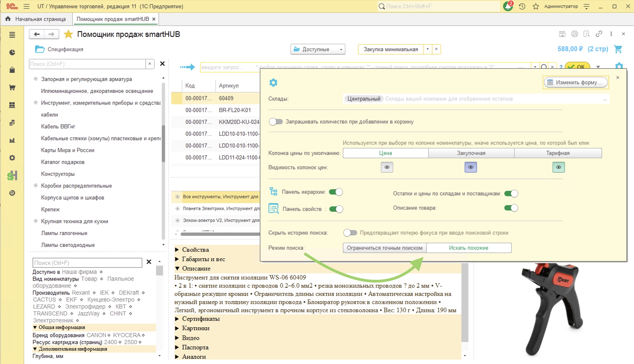Toggle visibility eye for Закупочная price column
The height and width of the screenshot is (364, 634).
point(471,167)
